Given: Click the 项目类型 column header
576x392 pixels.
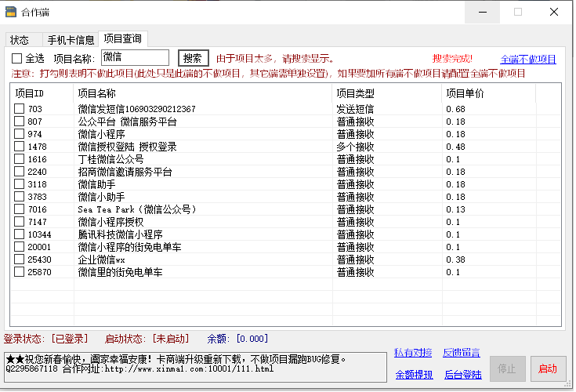Looking at the screenshot, I should tap(387, 93).
